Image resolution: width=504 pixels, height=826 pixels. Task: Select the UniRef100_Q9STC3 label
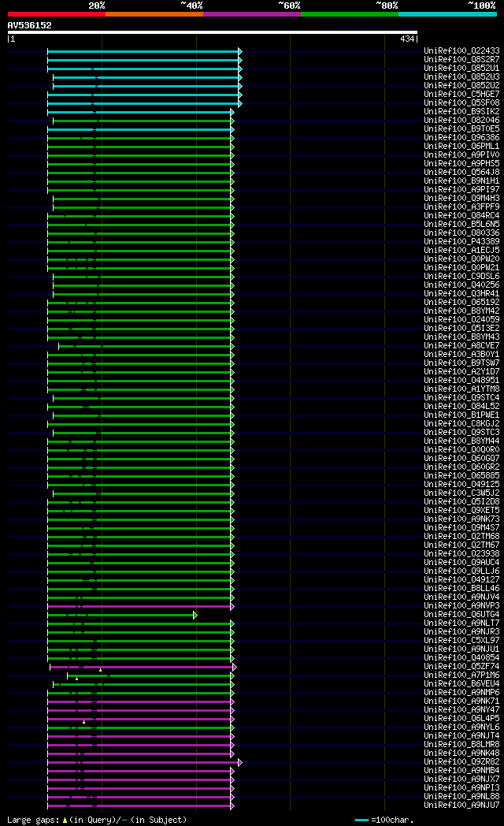pyautogui.click(x=461, y=433)
